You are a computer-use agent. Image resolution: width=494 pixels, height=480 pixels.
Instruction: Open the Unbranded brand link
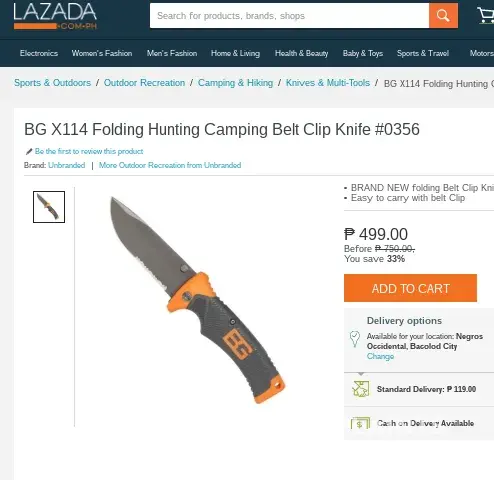pos(67,165)
